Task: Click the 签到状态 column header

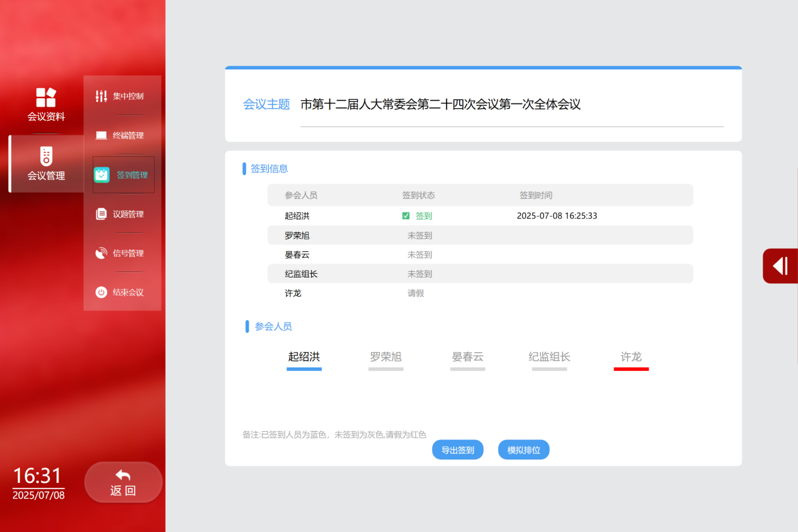Action: tap(419, 195)
